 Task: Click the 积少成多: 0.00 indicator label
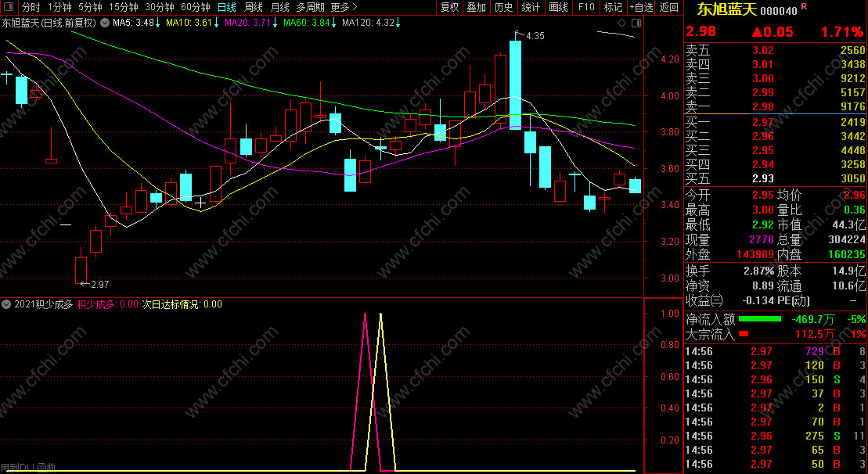[108, 304]
